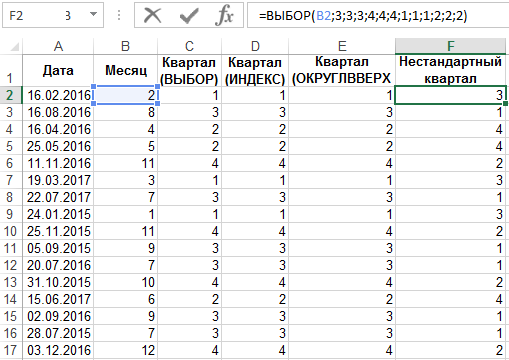Select month value 12 in row 17

pos(125,350)
